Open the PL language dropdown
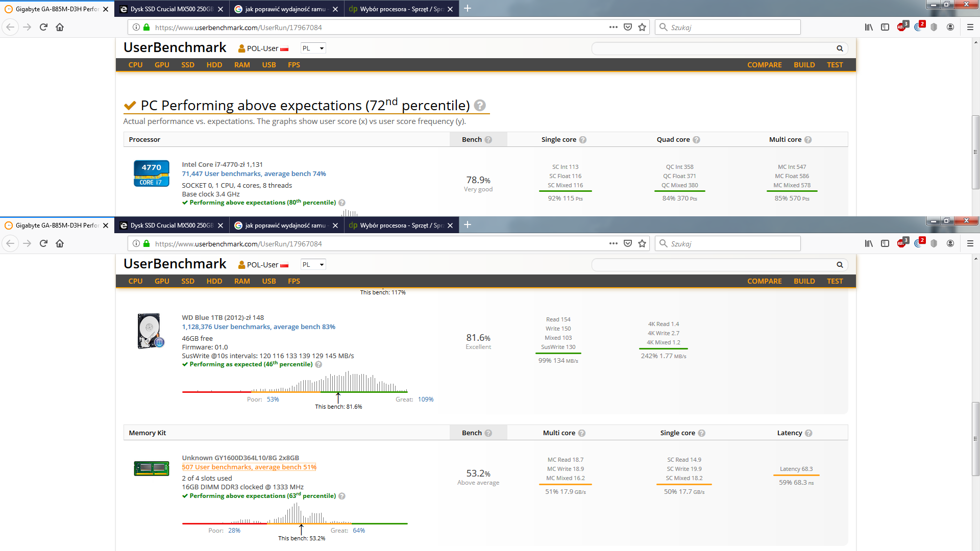The height and width of the screenshot is (551, 980). coord(313,48)
